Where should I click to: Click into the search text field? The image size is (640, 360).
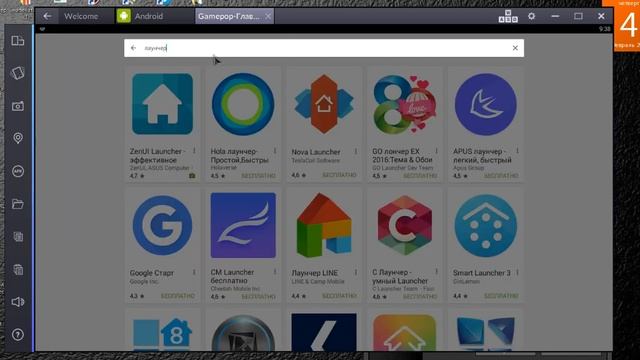[x=324, y=48]
